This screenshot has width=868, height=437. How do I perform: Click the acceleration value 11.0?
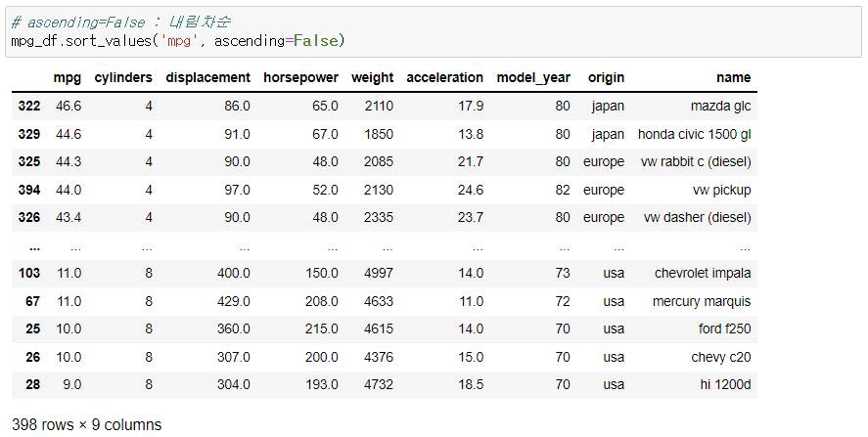(471, 301)
